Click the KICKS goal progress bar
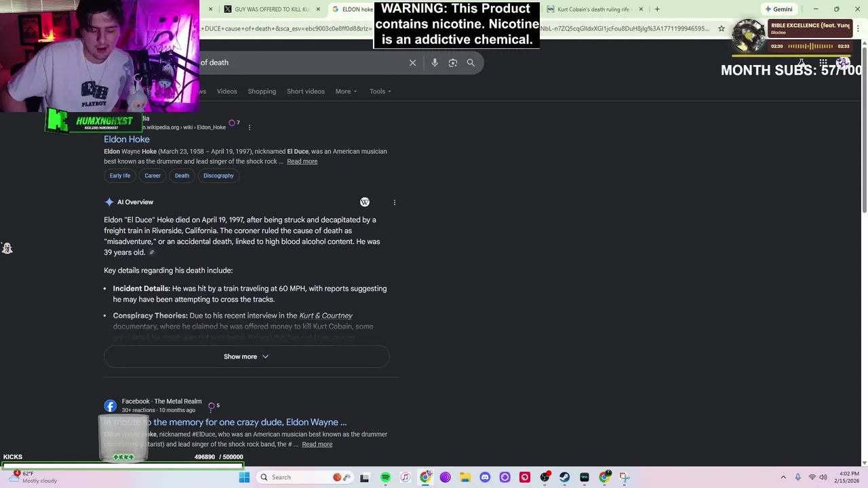 (122, 466)
